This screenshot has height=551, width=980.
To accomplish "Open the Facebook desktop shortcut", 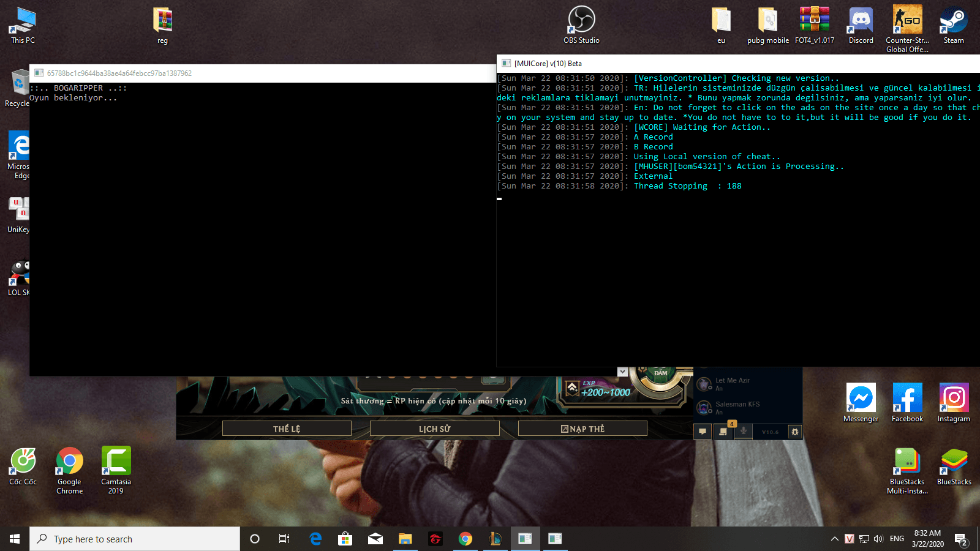I will (x=907, y=403).
